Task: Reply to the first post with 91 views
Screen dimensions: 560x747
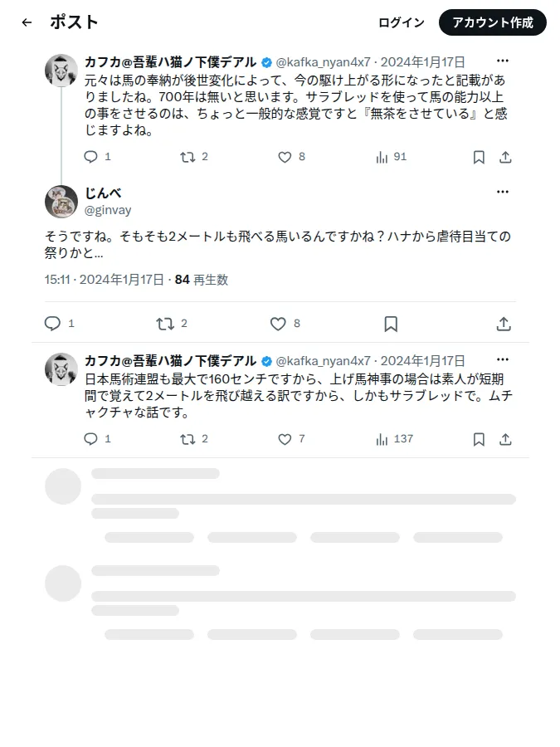Action: (x=97, y=157)
